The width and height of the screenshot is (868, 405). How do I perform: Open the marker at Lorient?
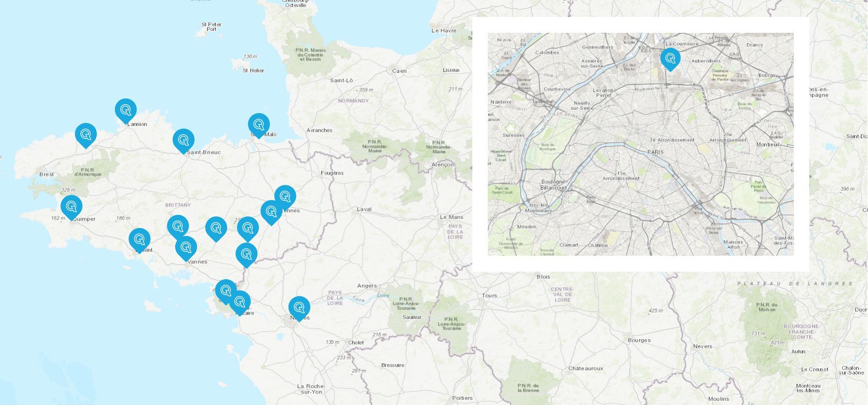click(139, 240)
